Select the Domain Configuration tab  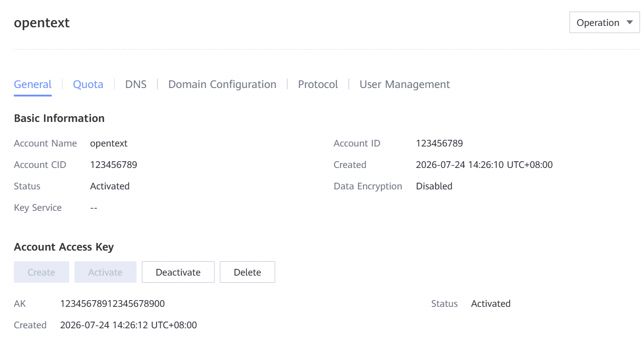tap(222, 84)
